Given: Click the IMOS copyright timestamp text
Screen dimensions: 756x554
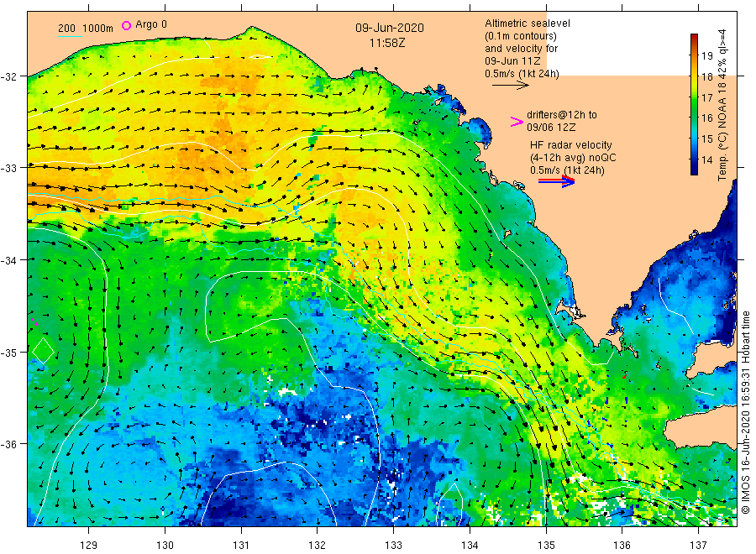Looking at the screenshot, I should tap(745, 412).
